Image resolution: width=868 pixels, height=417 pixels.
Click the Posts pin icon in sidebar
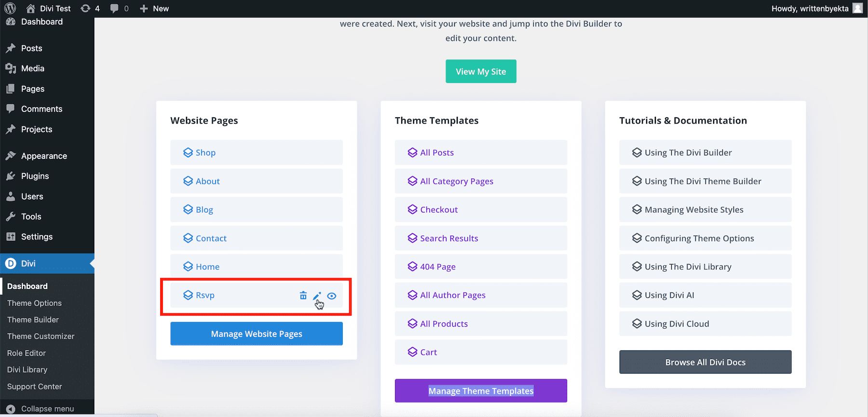pyautogui.click(x=11, y=48)
